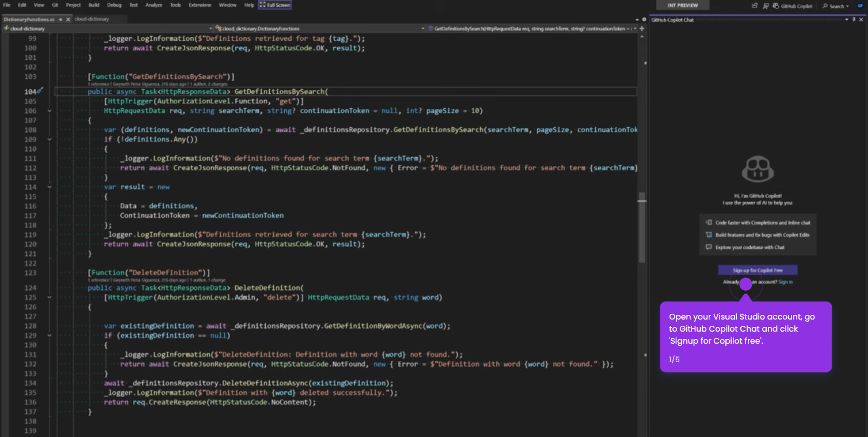
Task: Open the Search box in title bar
Action: click(836, 6)
